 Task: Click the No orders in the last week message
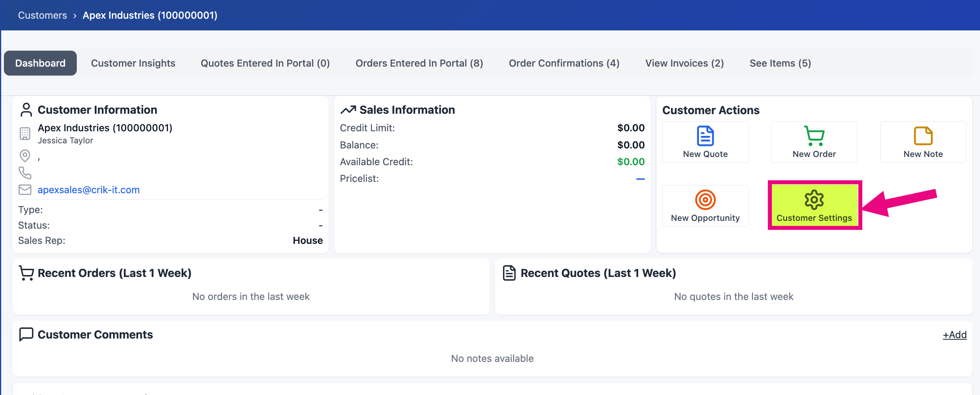[251, 296]
